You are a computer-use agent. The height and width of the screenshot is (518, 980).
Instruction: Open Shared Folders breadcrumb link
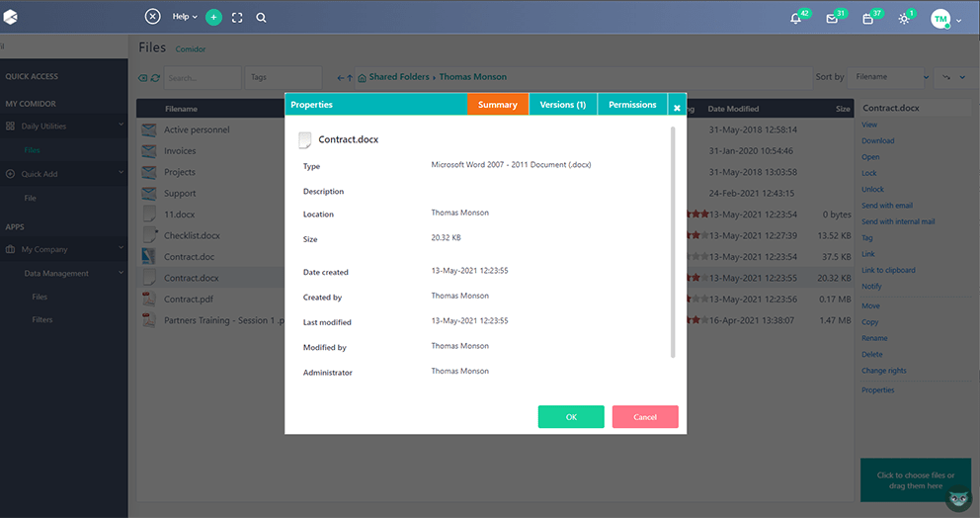pyautogui.click(x=399, y=77)
